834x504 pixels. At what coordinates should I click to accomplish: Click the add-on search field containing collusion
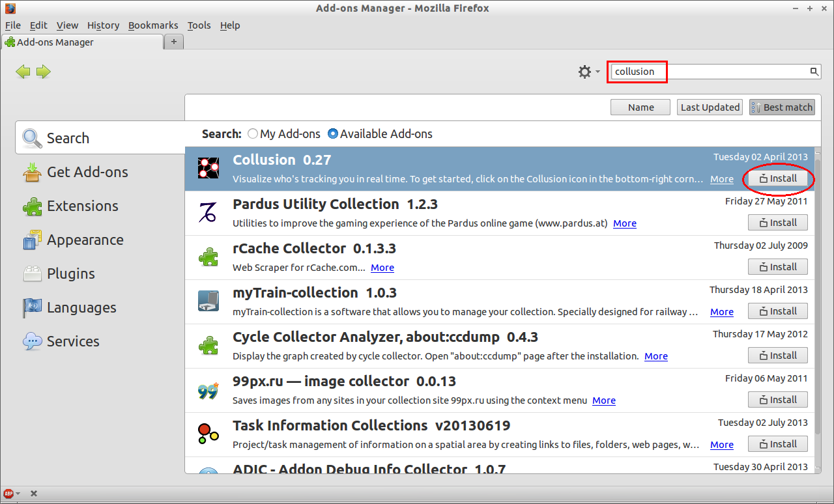click(x=715, y=72)
